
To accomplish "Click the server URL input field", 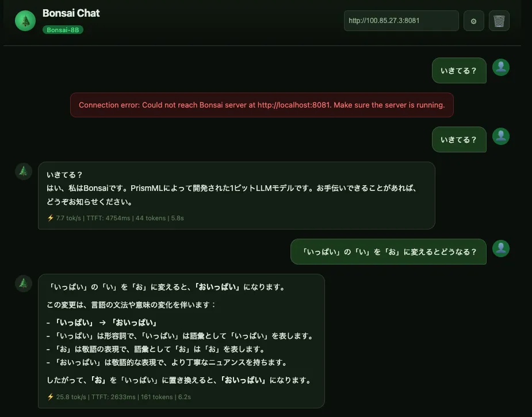I will tap(401, 21).
